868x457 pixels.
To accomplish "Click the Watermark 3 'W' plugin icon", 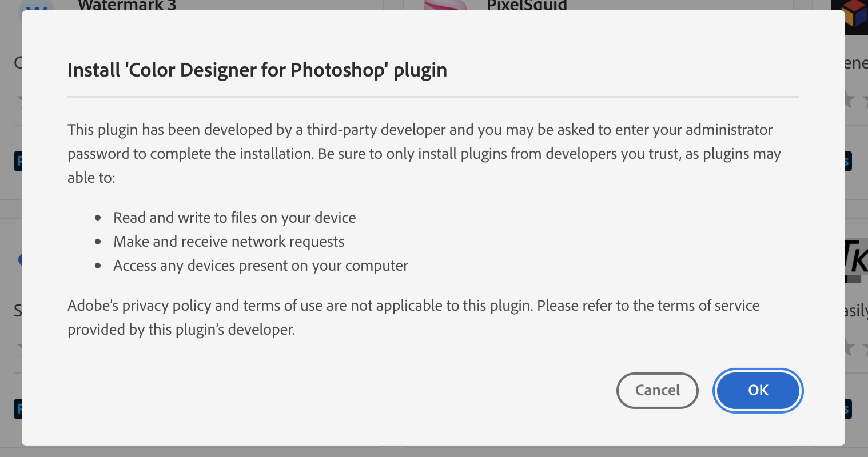I will pyautogui.click(x=37, y=6).
